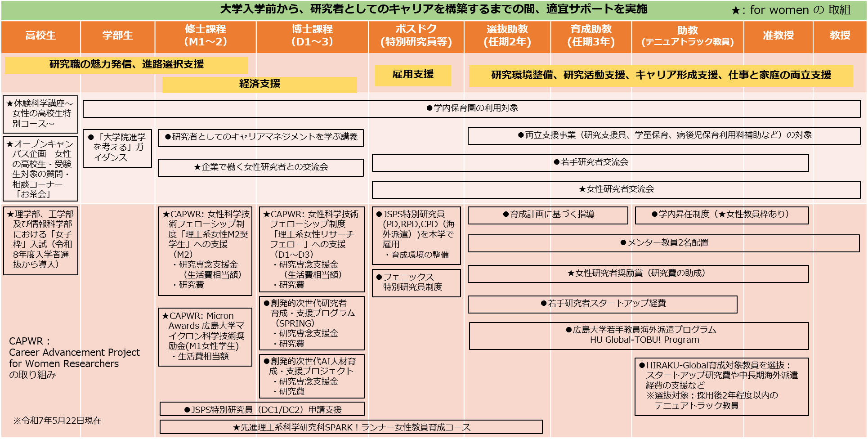Select the 研究職の魅力発信、進路選択支援 yellow label
This screenshot has height=439, width=868.
click(126, 65)
